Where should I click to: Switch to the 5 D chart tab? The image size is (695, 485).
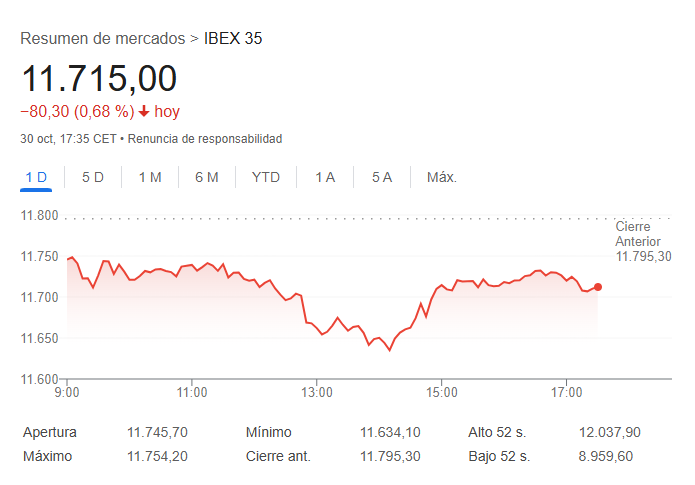[93, 177]
